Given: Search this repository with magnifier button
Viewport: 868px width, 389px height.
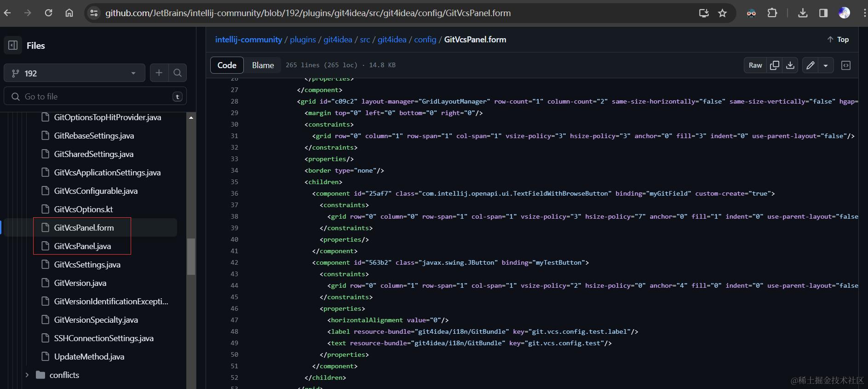Looking at the screenshot, I should 178,73.
